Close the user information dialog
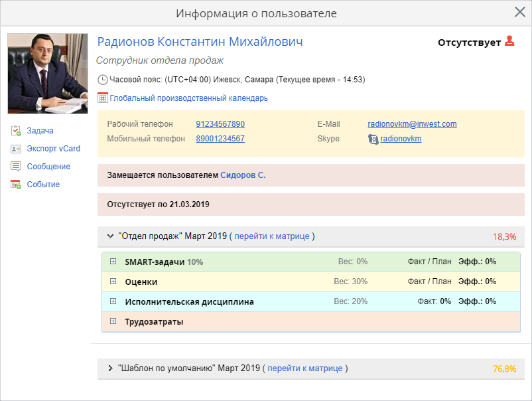The height and width of the screenshot is (401, 532). [x=520, y=12]
